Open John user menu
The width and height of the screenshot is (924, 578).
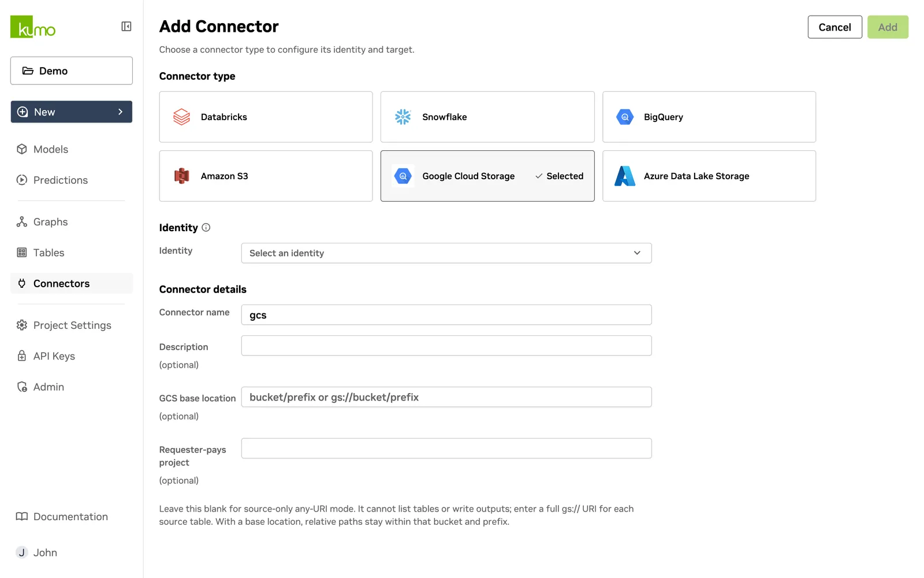pos(72,553)
